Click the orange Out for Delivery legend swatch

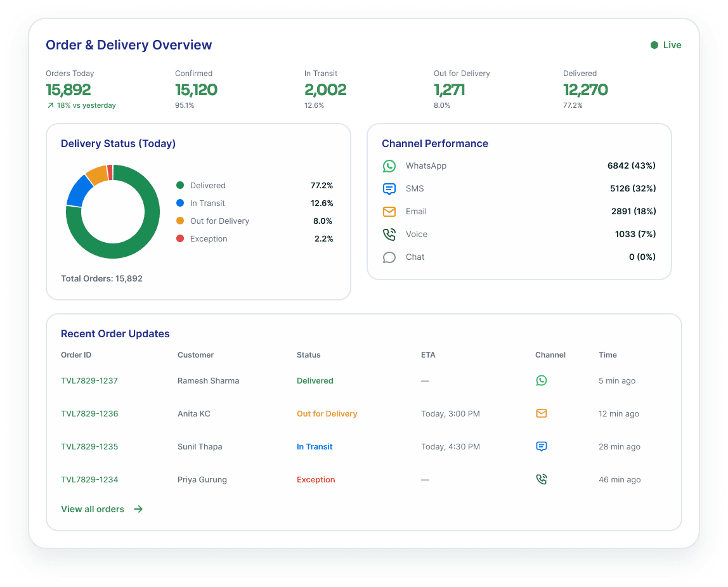point(180,221)
